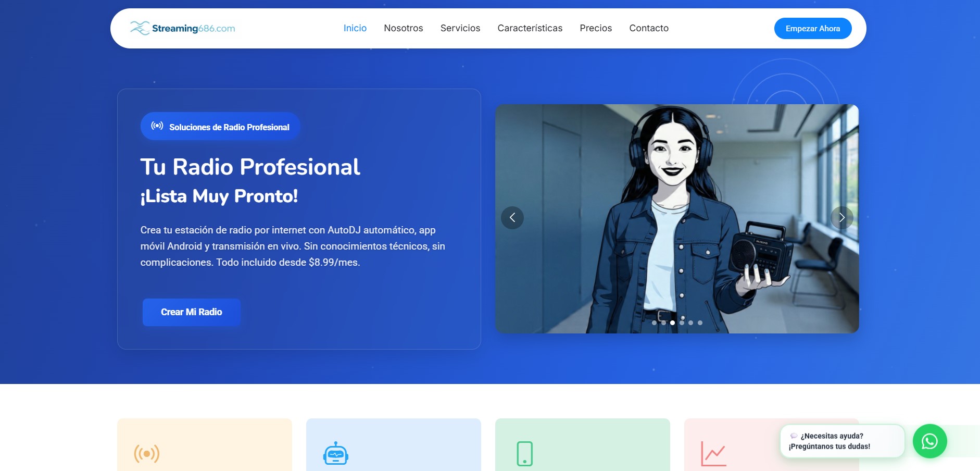The height and width of the screenshot is (471, 980).
Task: Click the ¿Necesitas ayuda? help bubble
Action: 841,441
